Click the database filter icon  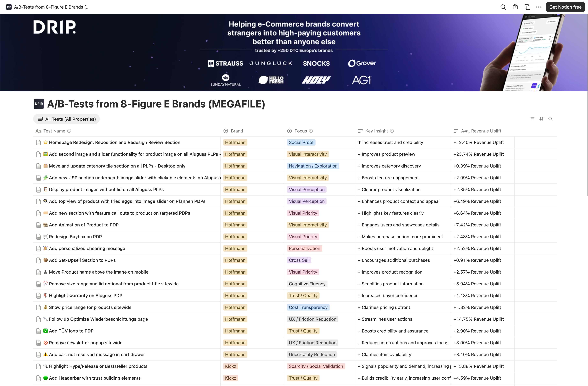[x=532, y=119]
